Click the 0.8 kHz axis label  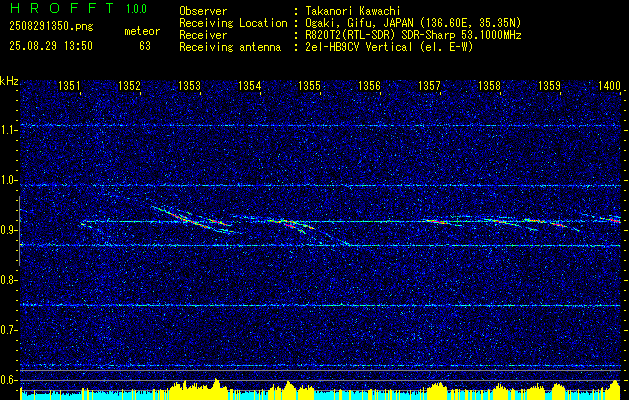pyautogui.click(x=9, y=280)
